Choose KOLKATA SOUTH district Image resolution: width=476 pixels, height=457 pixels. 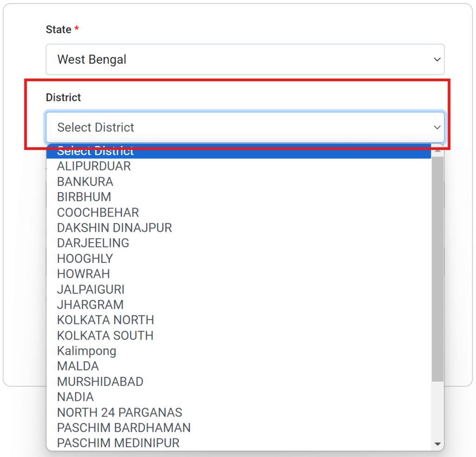(105, 335)
